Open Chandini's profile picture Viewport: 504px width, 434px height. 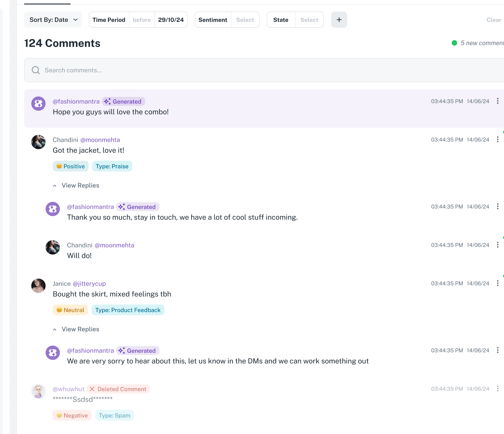coord(38,142)
